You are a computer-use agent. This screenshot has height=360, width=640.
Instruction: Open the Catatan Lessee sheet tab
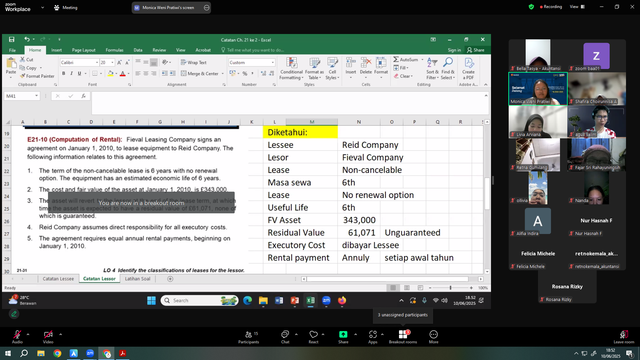tap(58, 279)
